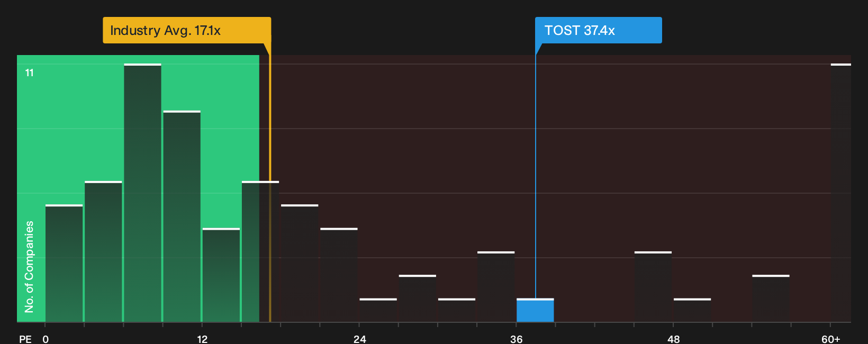
Task: Click the Industry Avg. 17.1x label
Action: [x=187, y=30]
